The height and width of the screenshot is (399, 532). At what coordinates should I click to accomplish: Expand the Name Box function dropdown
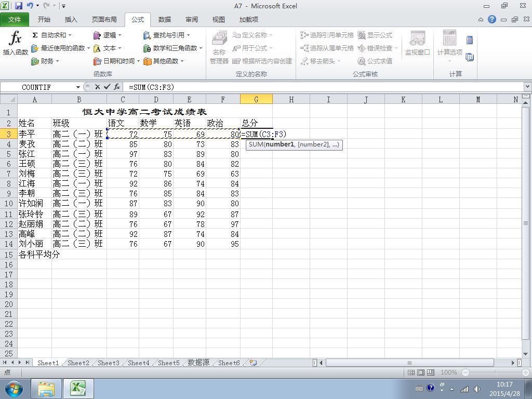pyautogui.click(x=78, y=87)
